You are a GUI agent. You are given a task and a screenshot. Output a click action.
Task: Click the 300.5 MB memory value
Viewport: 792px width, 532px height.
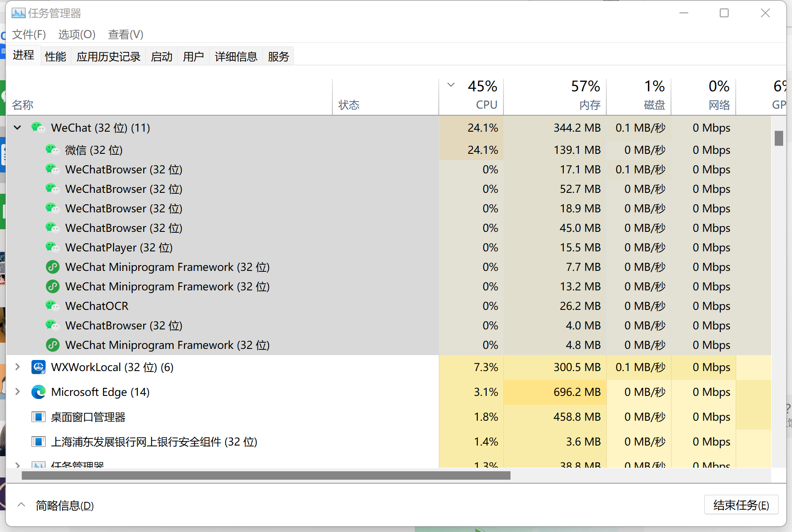tap(577, 367)
